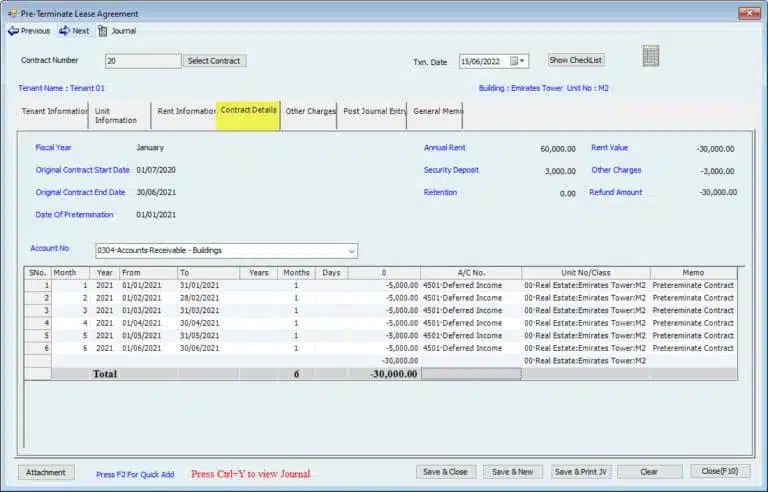768x492 pixels.
Task: Click the Previous arrow icon
Action: coord(13,31)
